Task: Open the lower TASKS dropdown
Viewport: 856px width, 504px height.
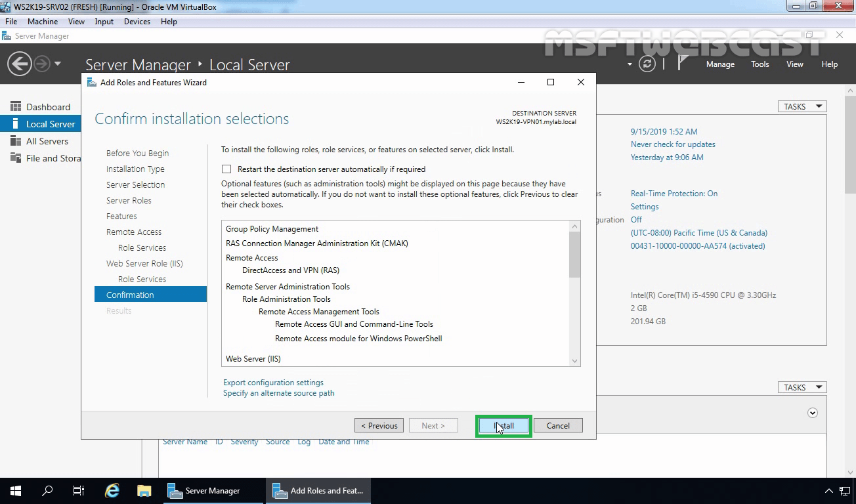Action: [x=802, y=387]
